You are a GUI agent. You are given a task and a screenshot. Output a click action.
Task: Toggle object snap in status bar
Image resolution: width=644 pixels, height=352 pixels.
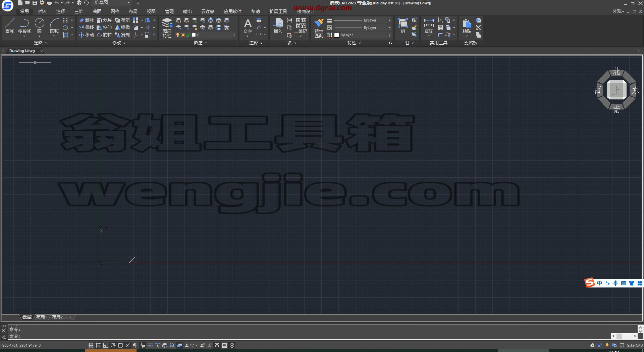[120, 345]
